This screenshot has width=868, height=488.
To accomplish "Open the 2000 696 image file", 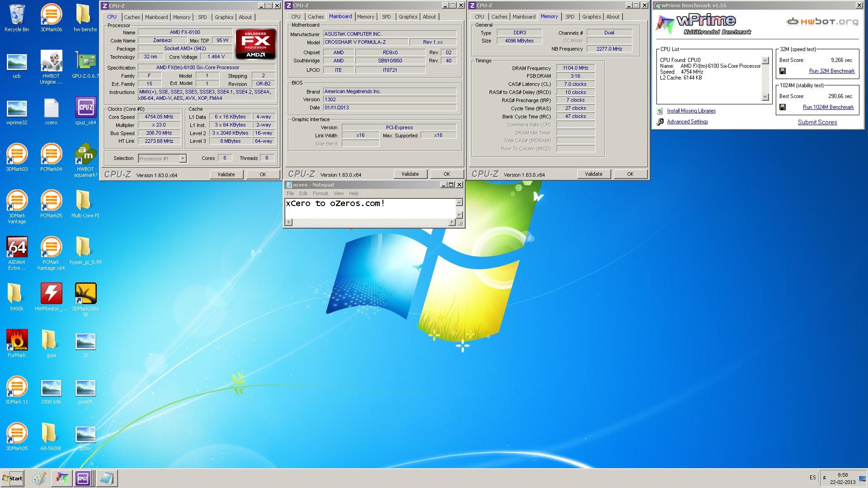I will pyautogui.click(x=51, y=390).
